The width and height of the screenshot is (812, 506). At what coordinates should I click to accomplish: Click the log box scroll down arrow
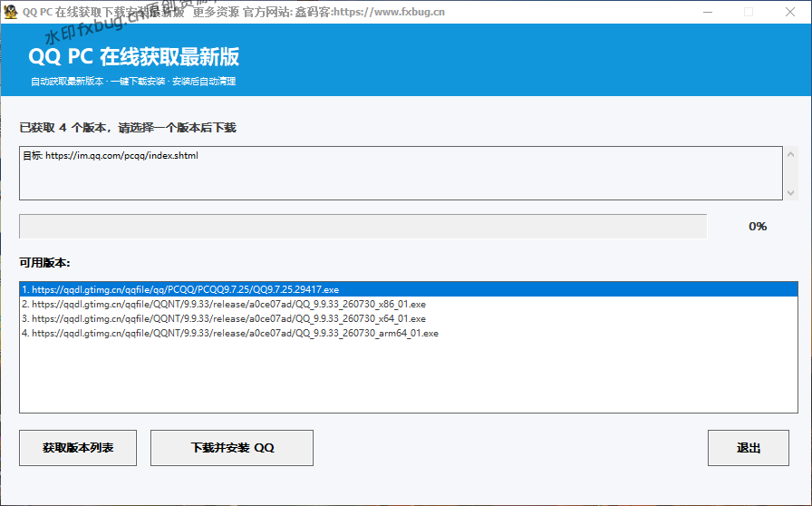click(790, 193)
